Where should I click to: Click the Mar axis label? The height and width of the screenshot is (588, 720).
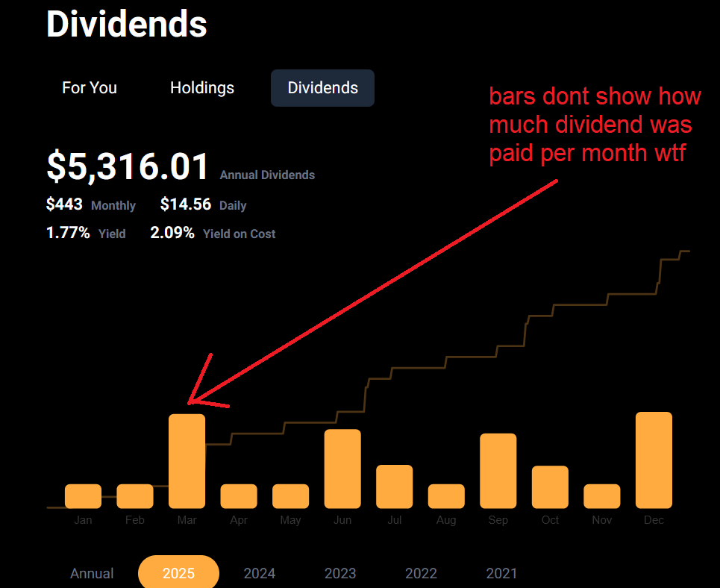187,520
